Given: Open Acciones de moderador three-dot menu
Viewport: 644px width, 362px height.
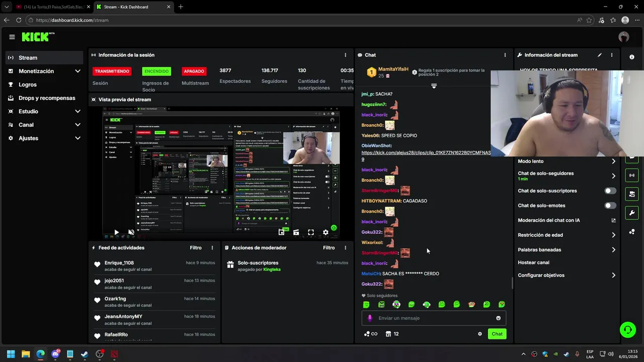Looking at the screenshot, I should click(x=345, y=248).
